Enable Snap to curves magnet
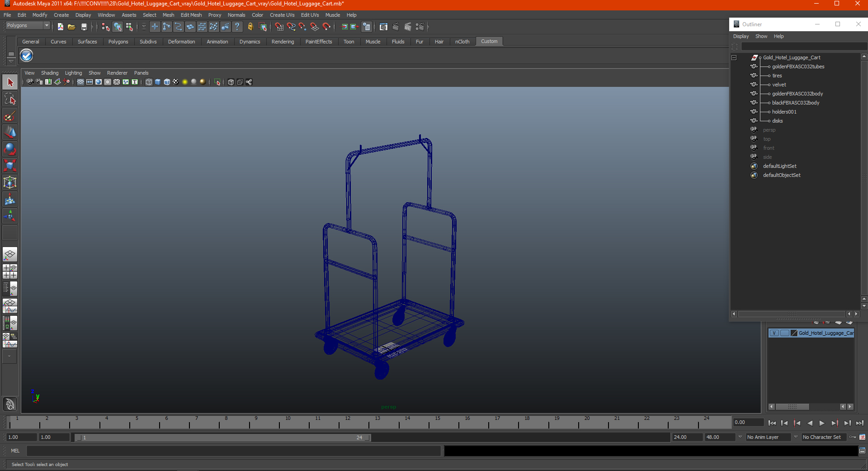868x471 pixels. 291,27
